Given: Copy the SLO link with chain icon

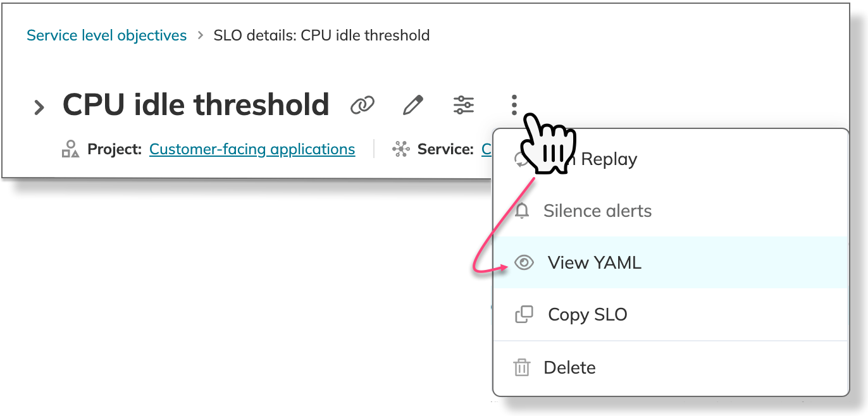Looking at the screenshot, I should point(363,105).
